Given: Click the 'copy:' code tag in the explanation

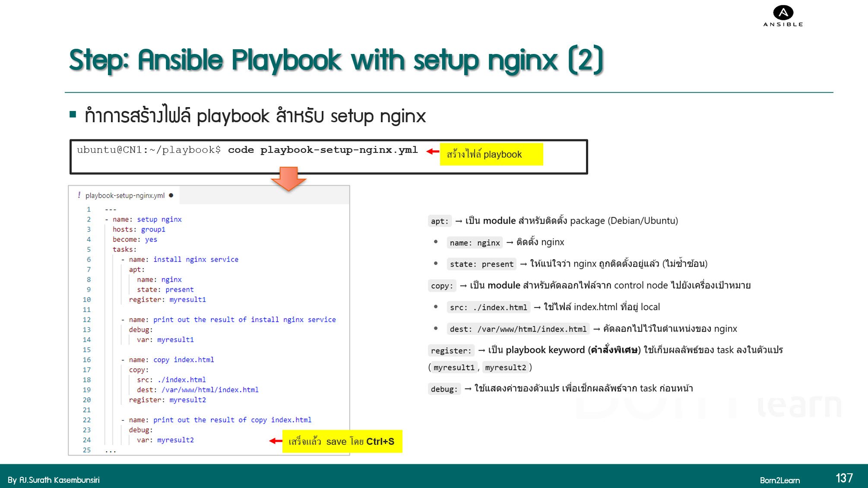Looking at the screenshot, I should (442, 285).
